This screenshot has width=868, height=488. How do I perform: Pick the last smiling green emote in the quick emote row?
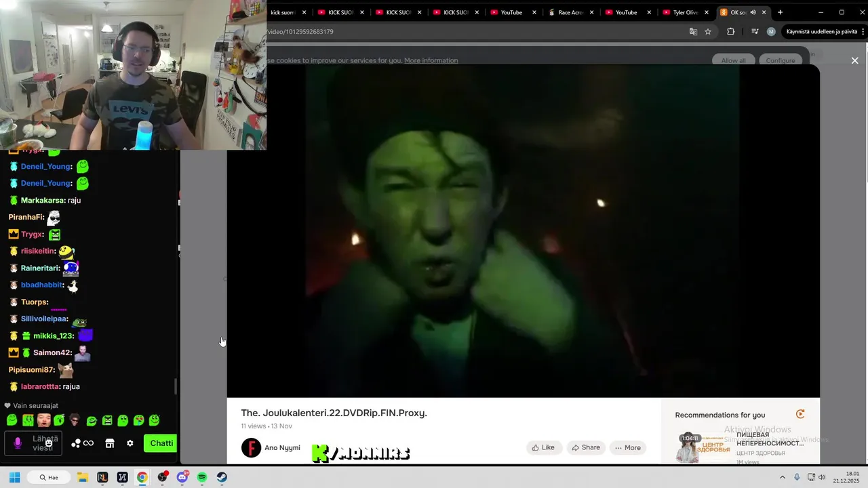point(154,420)
